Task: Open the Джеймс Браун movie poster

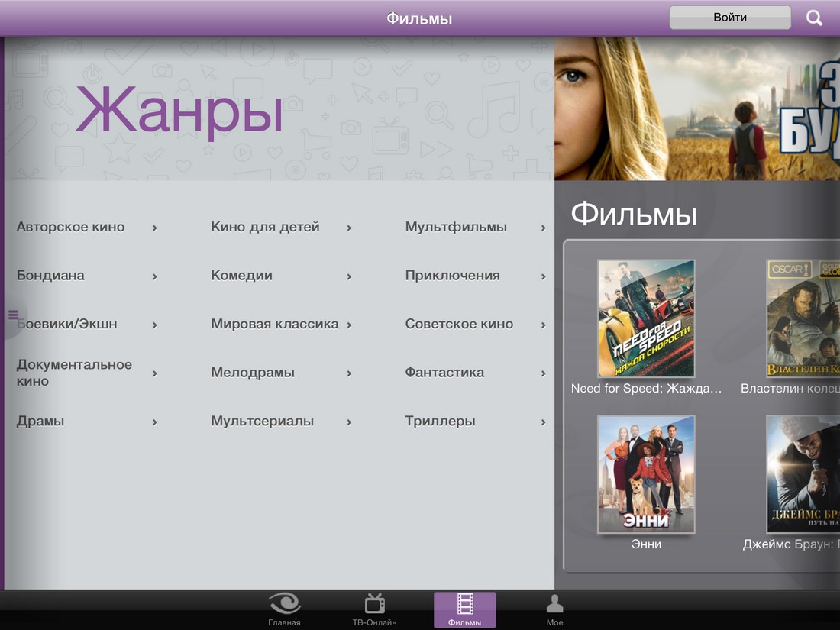Action: pos(803,474)
